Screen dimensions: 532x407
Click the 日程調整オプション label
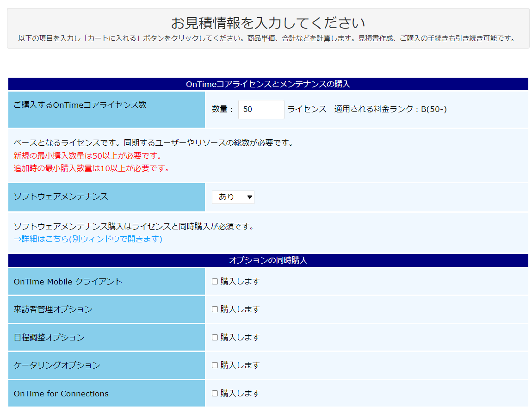[49, 338]
